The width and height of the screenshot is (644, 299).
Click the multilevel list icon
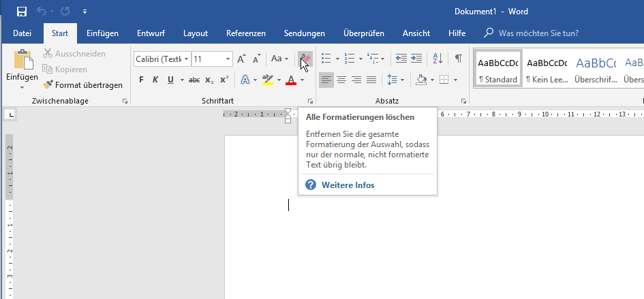(x=373, y=59)
